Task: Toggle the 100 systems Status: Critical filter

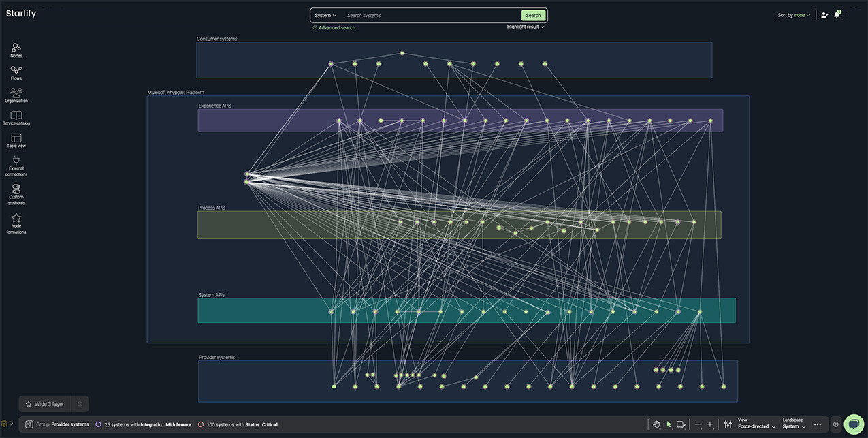Action: pos(238,424)
